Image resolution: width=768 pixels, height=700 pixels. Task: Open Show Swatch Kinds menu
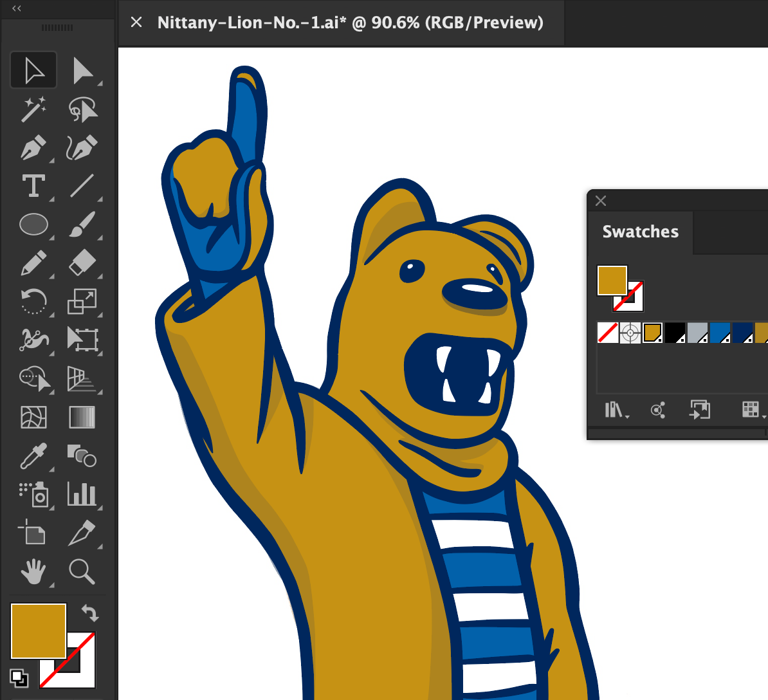click(x=753, y=410)
